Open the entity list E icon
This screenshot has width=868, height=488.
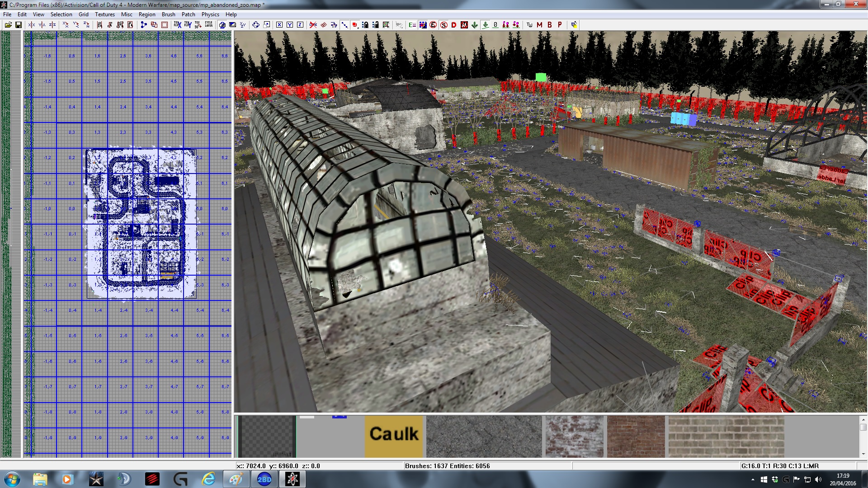pos(412,25)
